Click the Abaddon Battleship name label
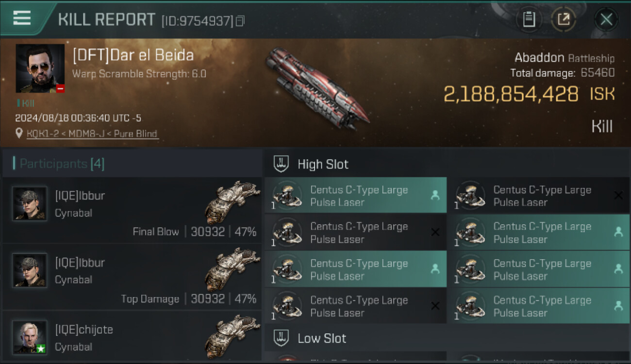 [x=564, y=58]
